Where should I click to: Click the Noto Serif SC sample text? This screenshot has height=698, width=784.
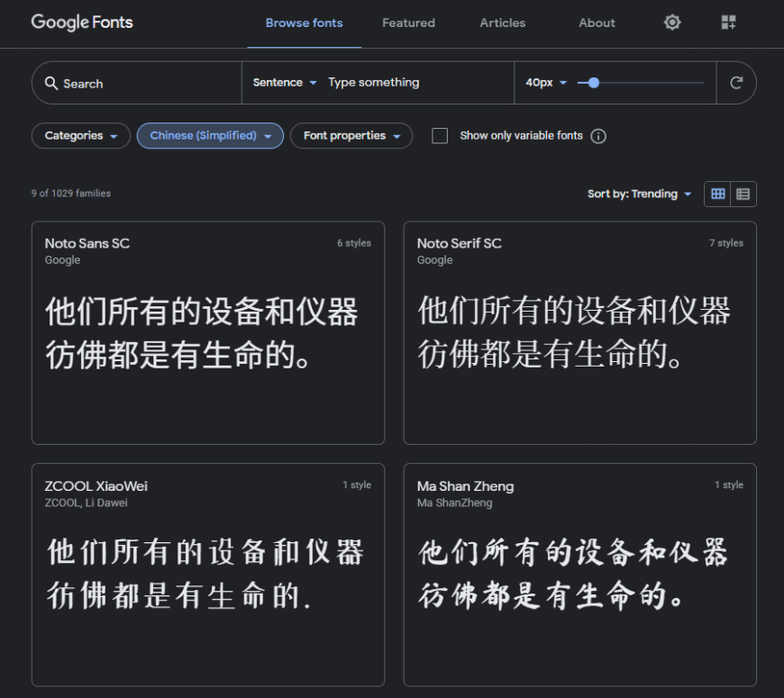point(573,332)
